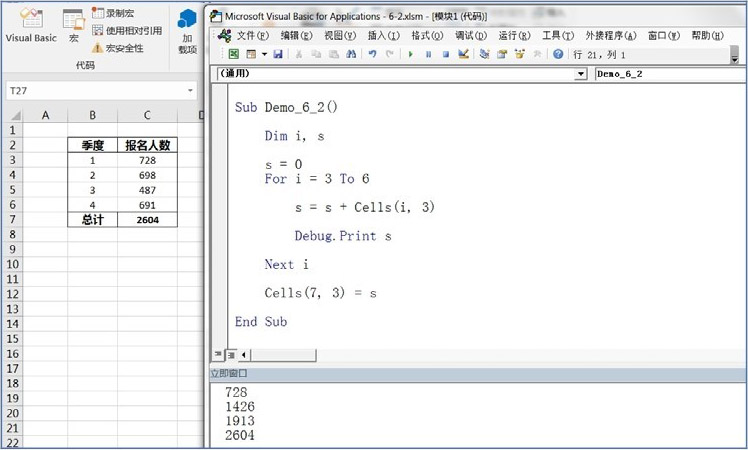The image size is (748, 450).
Task: Click the 加载项 add-ins icon
Action: click(x=187, y=30)
